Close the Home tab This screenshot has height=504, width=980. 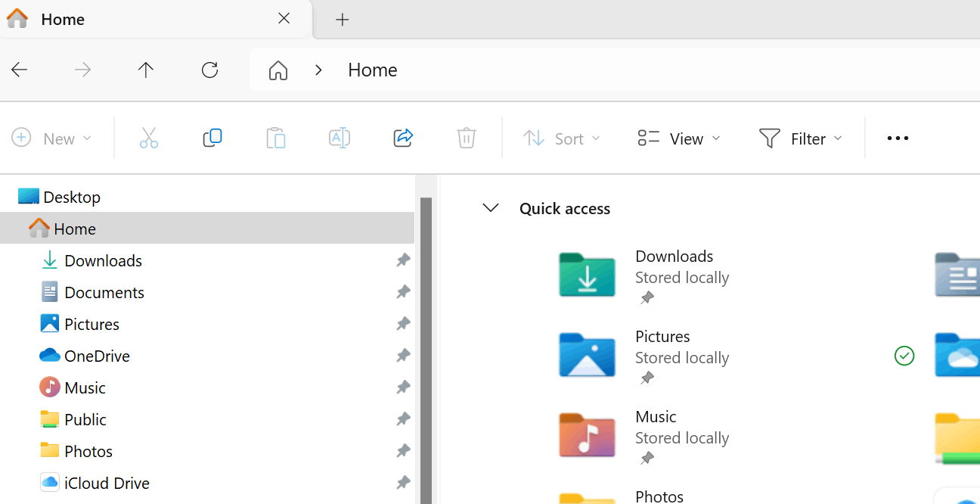(284, 19)
